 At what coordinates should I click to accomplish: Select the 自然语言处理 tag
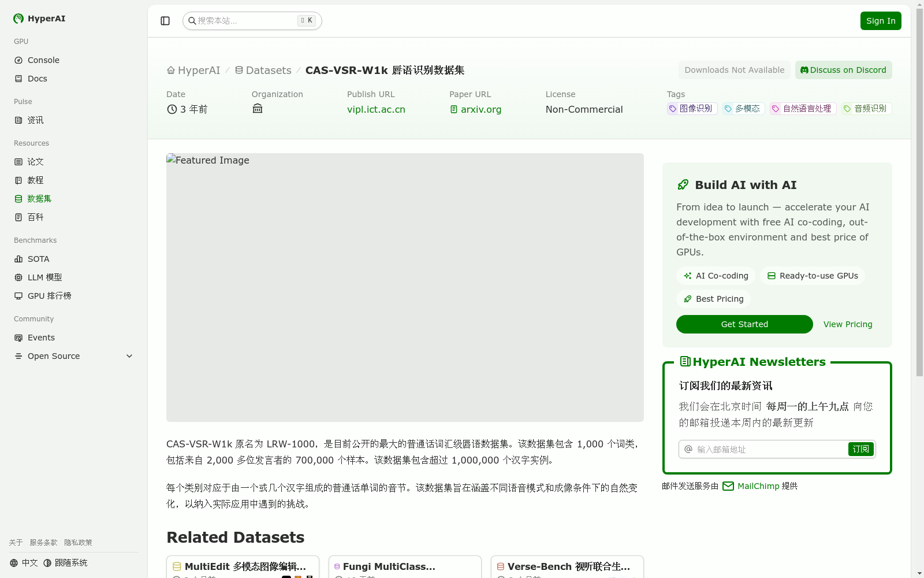tap(803, 109)
